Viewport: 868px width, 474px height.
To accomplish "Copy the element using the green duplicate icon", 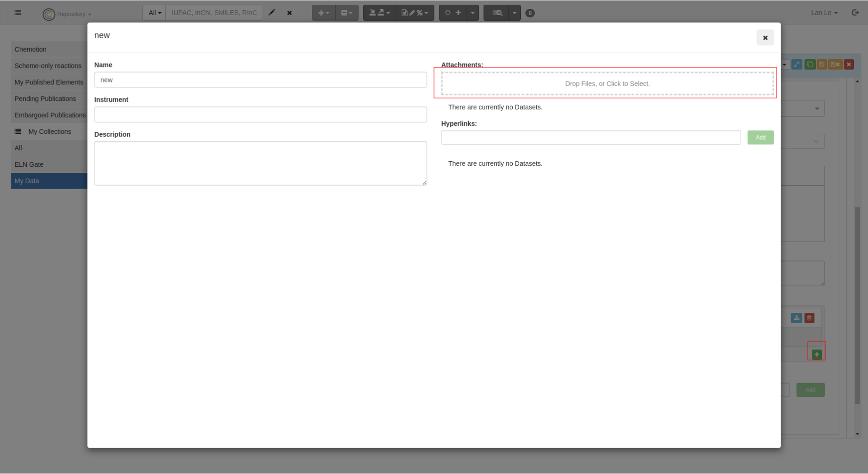I will (x=810, y=64).
